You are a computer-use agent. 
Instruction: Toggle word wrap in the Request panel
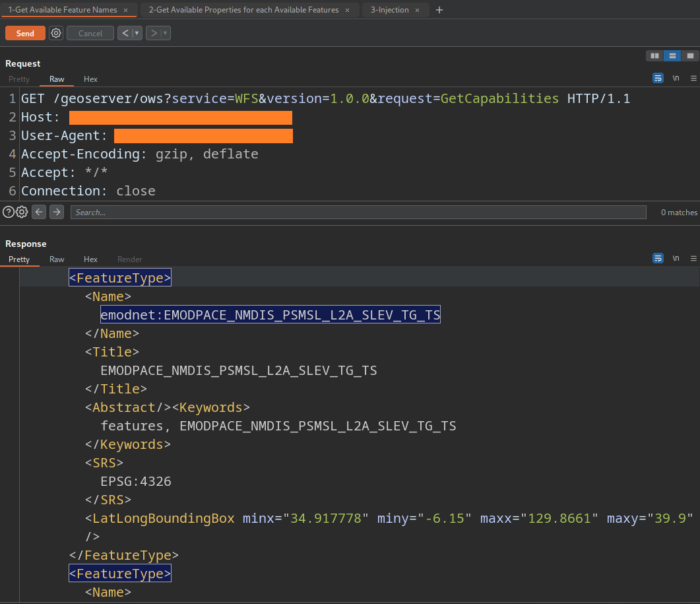[x=658, y=78]
